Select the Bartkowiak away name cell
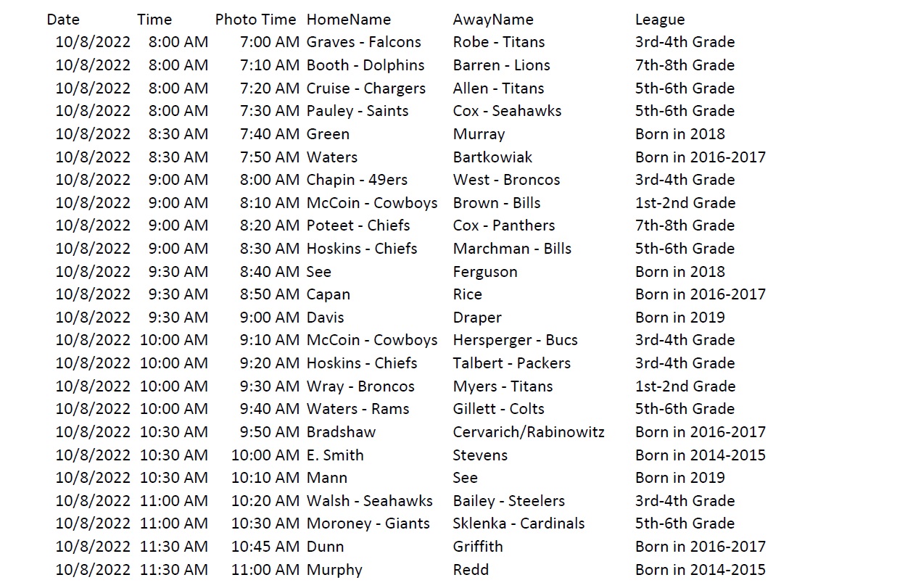Screen dimensions: 913x588 (492, 157)
